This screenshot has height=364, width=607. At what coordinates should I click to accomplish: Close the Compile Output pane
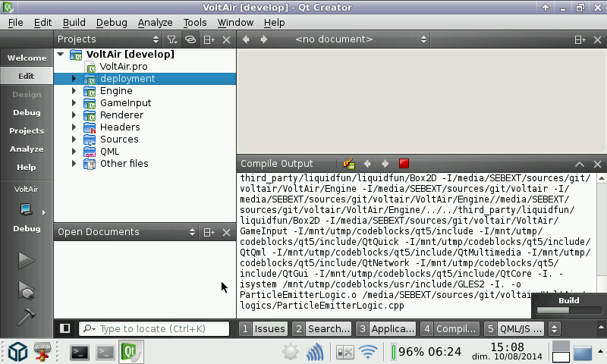(597, 164)
